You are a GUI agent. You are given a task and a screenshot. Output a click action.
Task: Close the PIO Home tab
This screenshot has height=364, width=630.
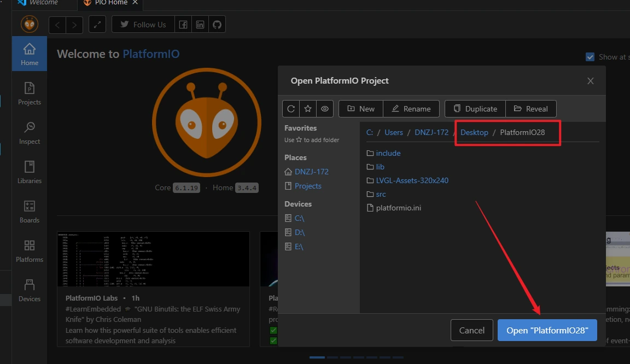pyautogui.click(x=135, y=2)
